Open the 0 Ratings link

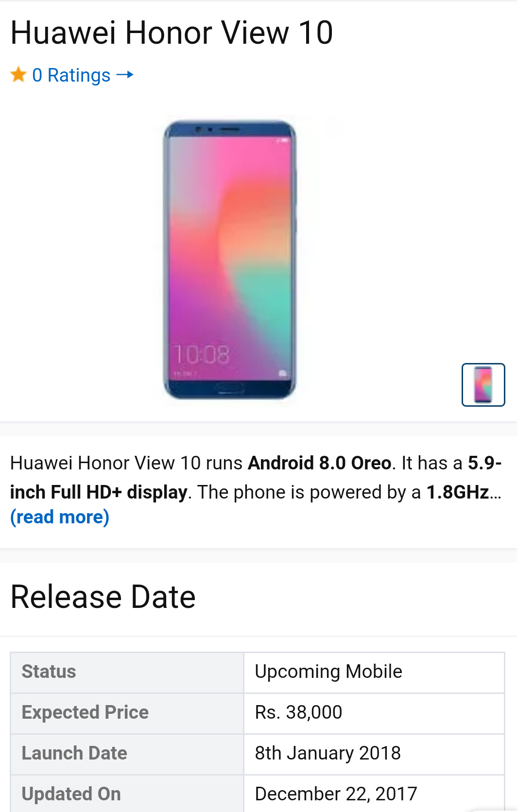71,75
